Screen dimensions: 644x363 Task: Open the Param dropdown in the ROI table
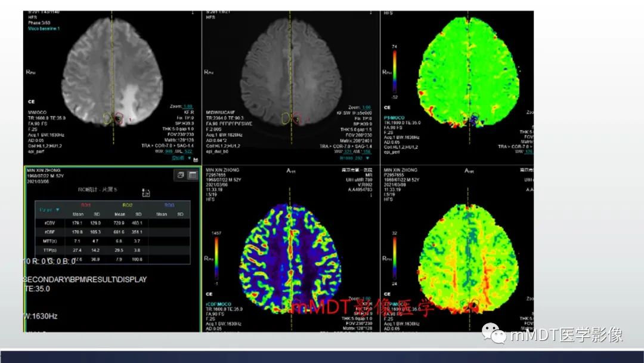(x=49, y=210)
